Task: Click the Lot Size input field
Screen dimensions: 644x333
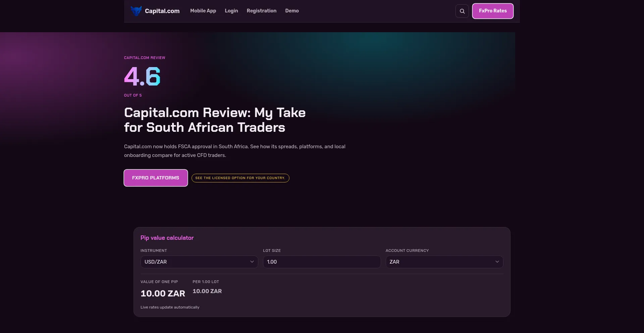Action: (322, 262)
